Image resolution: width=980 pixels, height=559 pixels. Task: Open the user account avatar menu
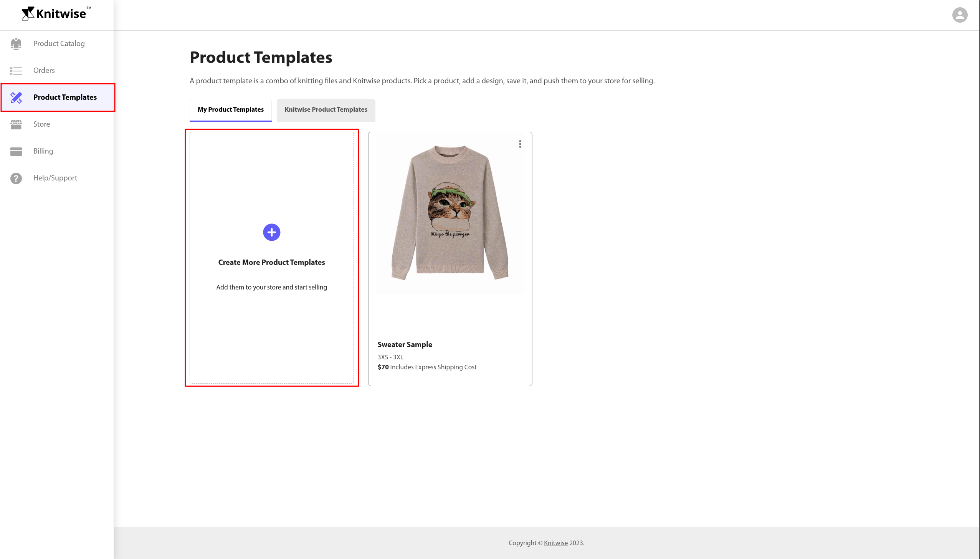point(960,15)
